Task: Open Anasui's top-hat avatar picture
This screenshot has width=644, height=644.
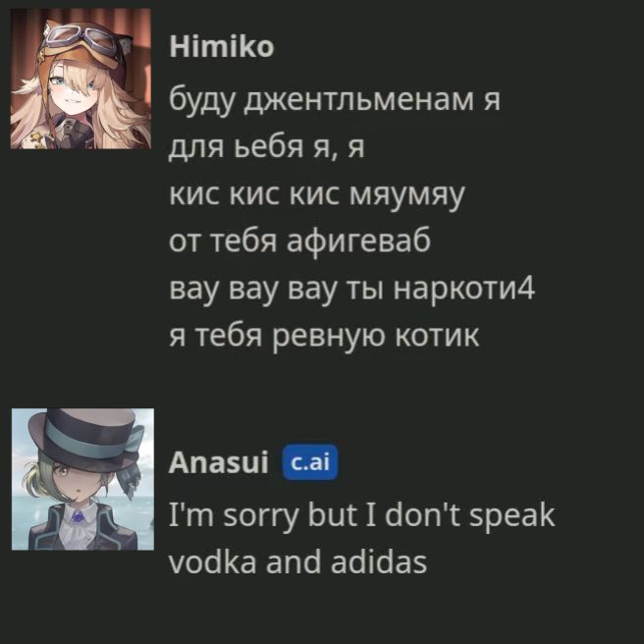Action: 82,479
